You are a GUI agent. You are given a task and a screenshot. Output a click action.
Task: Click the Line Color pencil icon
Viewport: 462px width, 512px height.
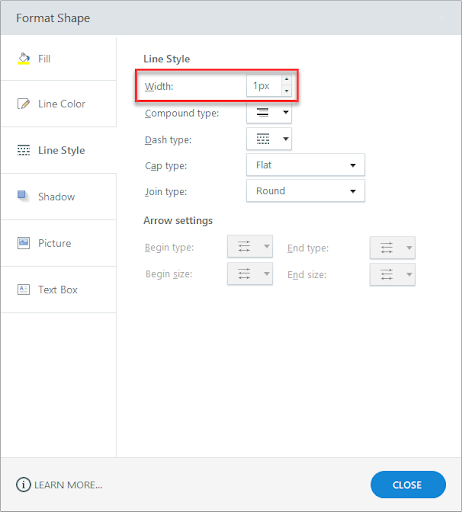[23, 104]
